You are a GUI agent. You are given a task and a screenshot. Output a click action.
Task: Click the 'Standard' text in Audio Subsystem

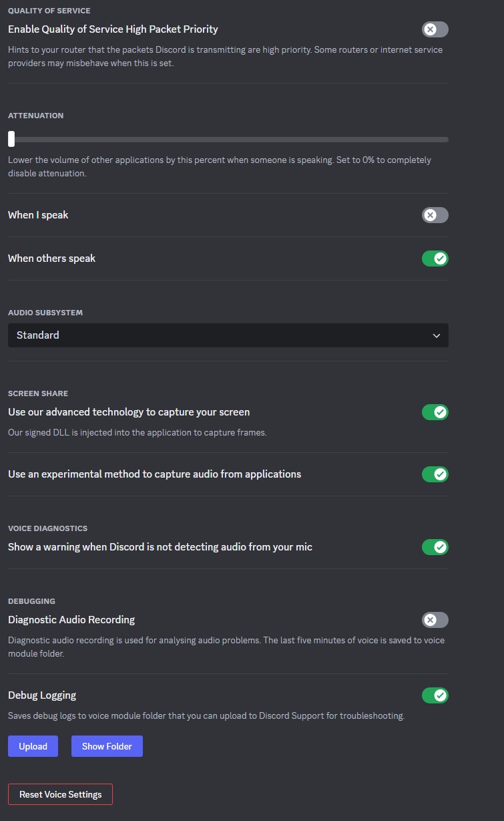coord(38,335)
